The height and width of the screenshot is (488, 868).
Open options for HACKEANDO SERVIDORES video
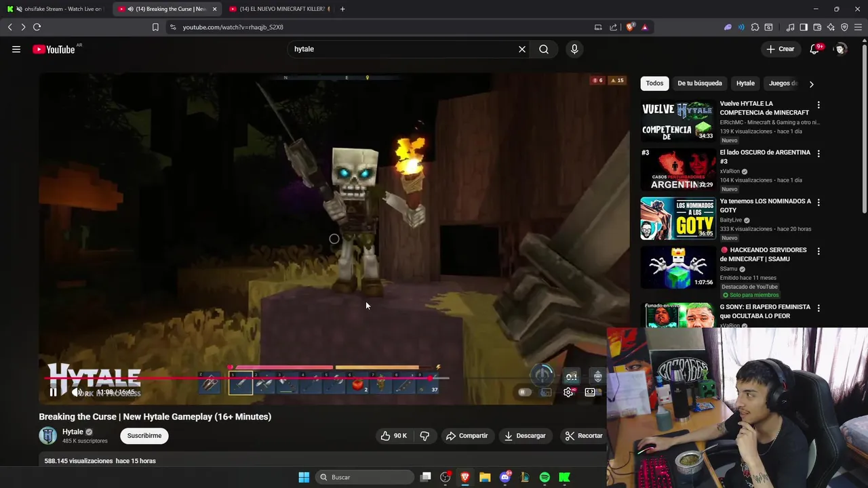[x=818, y=251]
